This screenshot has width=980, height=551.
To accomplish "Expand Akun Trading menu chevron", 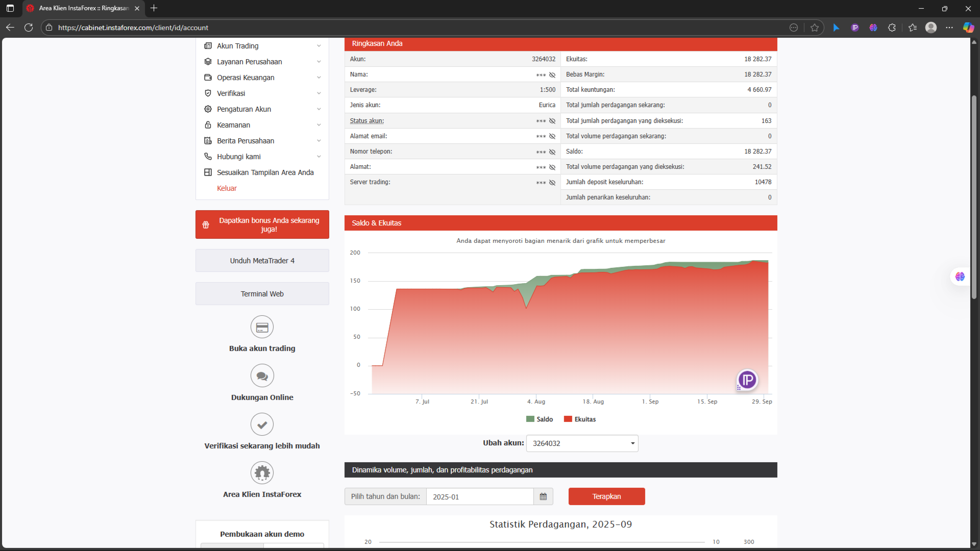I will (x=318, y=46).
